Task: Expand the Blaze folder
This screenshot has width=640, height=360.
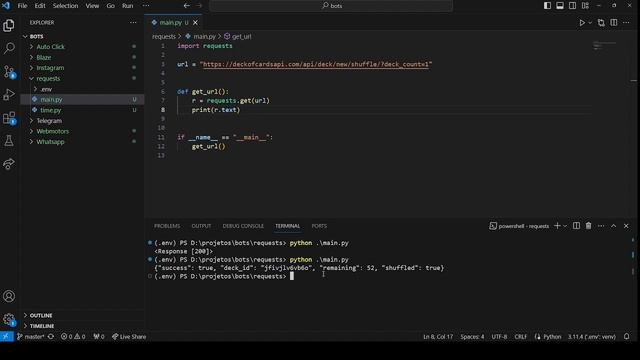Action: point(31,58)
